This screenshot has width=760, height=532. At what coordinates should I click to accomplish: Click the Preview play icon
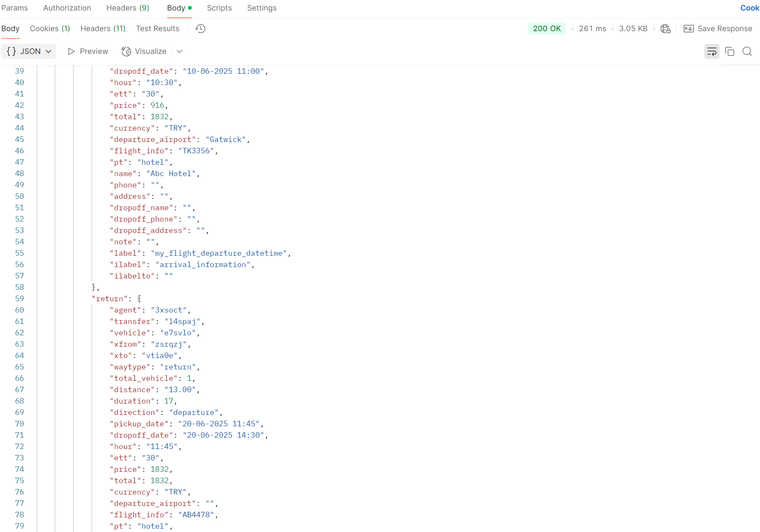[71, 51]
